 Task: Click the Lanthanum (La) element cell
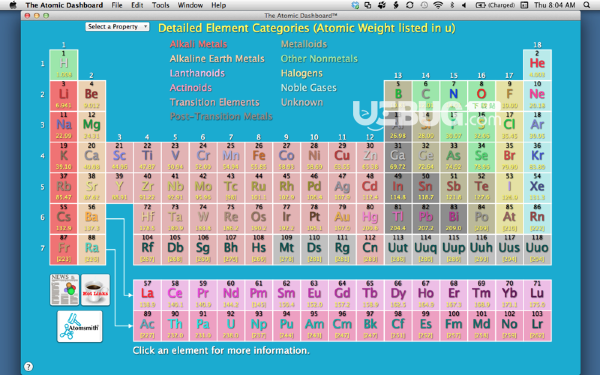147,295
